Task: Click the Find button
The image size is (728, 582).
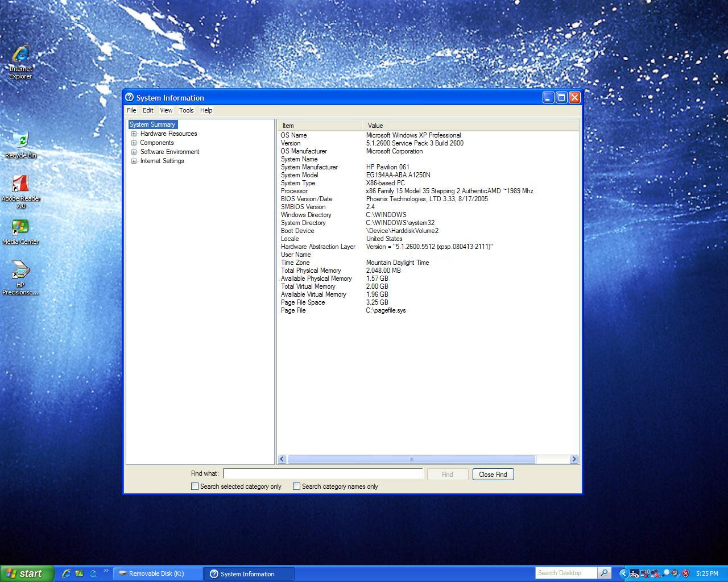Action: (x=448, y=474)
